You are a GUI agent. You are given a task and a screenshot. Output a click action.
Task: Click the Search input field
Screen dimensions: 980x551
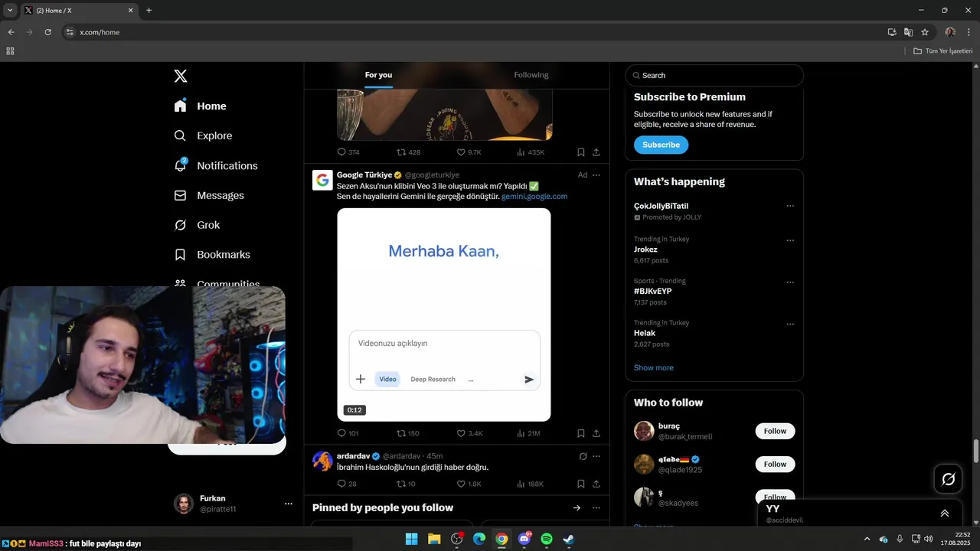pos(714,75)
